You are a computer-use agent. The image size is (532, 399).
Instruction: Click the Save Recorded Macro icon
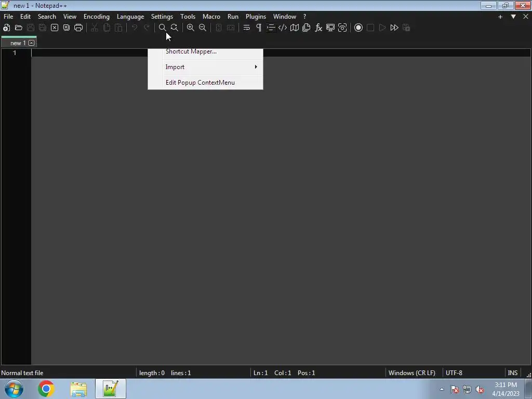[406, 28]
